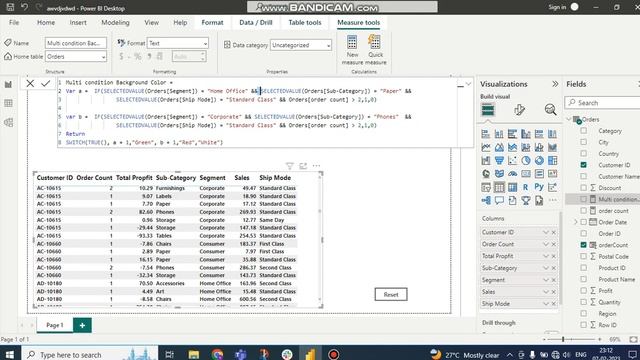Check the Category field checkbox
Image resolution: width=640 pixels, height=360 pixels.
tap(584, 131)
